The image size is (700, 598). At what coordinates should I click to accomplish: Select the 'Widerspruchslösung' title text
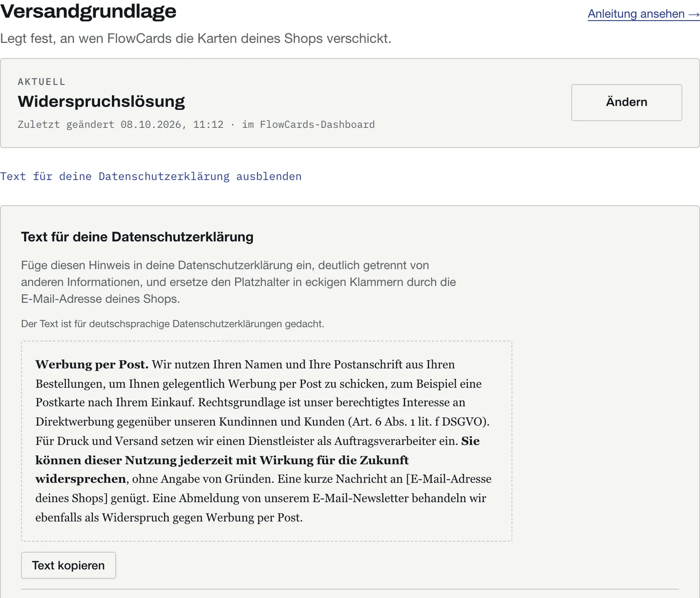(x=101, y=101)
